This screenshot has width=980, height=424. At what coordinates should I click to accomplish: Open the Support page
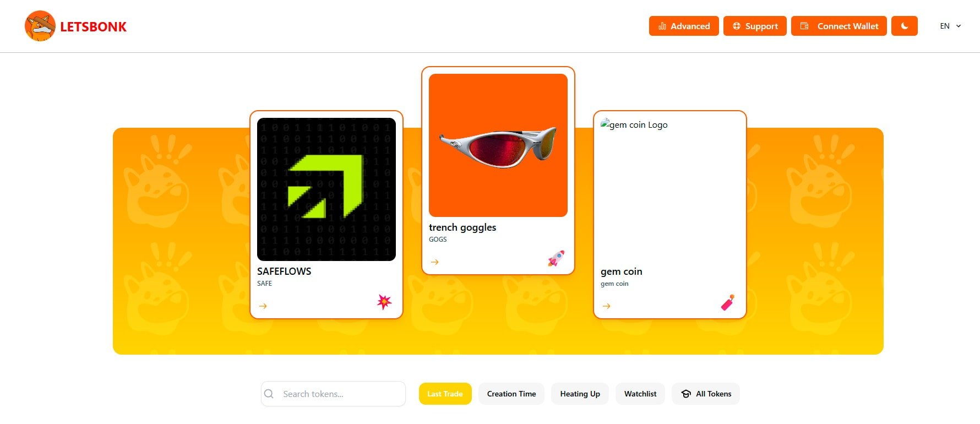pos(755,26)
